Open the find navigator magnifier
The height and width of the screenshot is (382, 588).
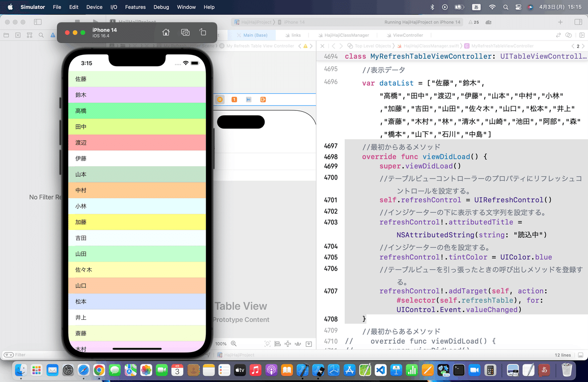pyautogui.click(x=41, y=35)
